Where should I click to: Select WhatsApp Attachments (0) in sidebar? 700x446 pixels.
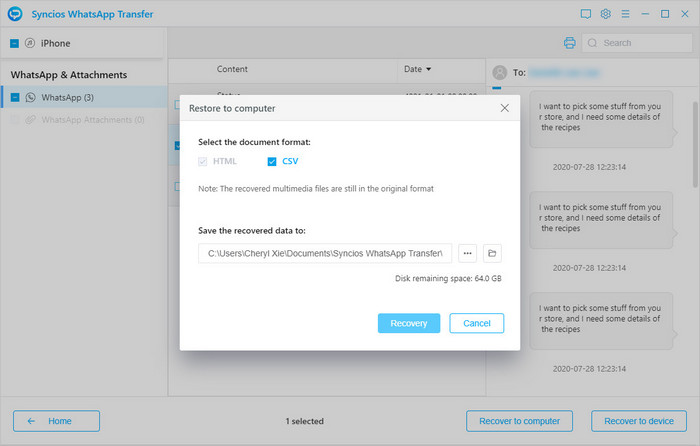[85, 120]
